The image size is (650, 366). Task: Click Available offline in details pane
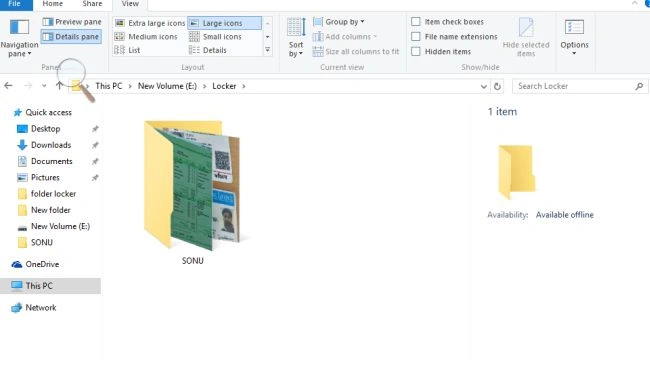click(x=564, y=215)
